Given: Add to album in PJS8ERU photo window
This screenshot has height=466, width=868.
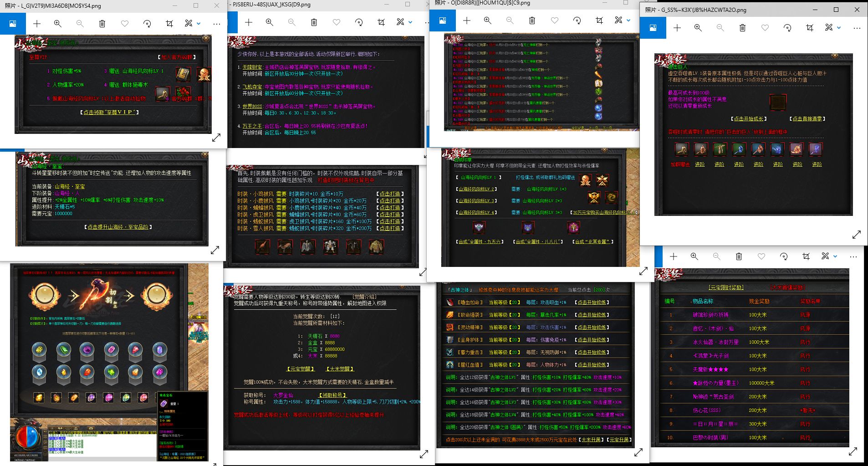Looking at the screenshot, I should (248, 22).
